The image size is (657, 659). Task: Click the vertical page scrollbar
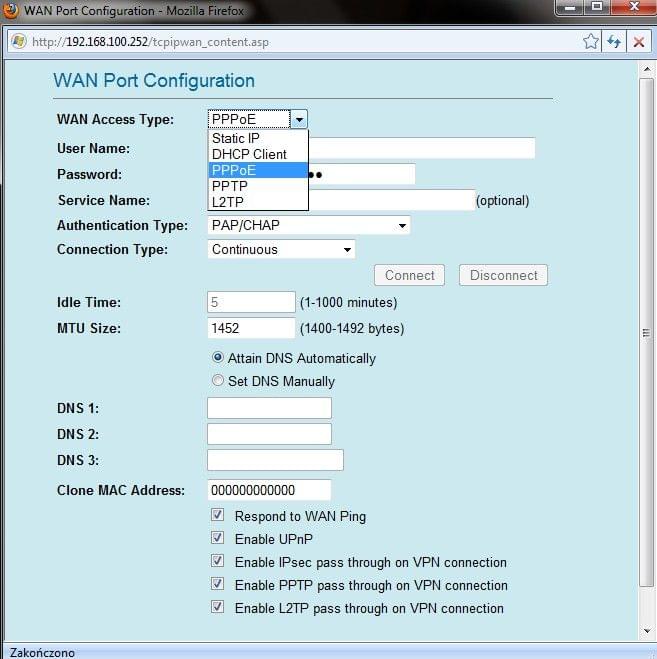tap(646, 332)
